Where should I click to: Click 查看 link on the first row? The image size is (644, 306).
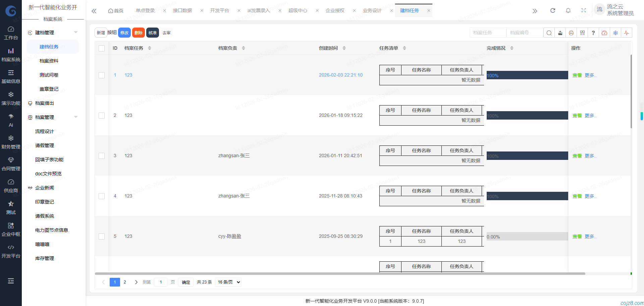[577, 75]
